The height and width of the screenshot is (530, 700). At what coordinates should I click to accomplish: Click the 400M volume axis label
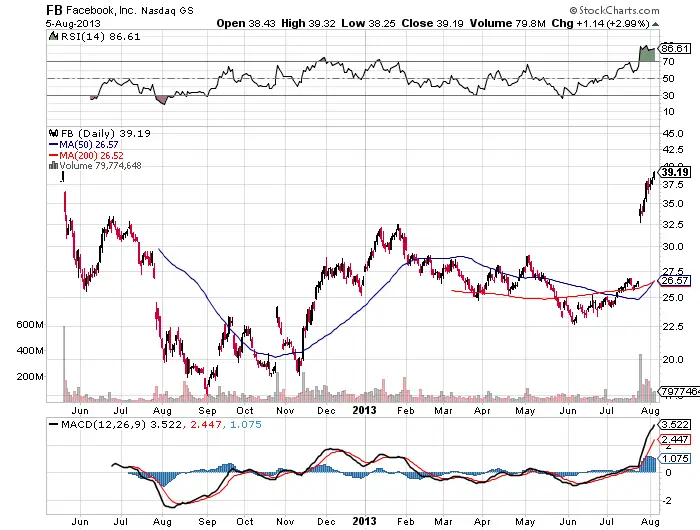coord(30,351)
